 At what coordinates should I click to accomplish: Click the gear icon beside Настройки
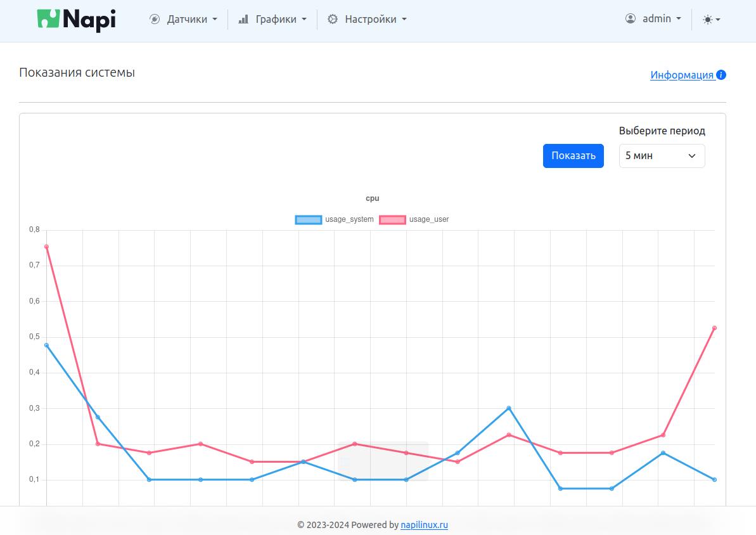click(333, 19)
